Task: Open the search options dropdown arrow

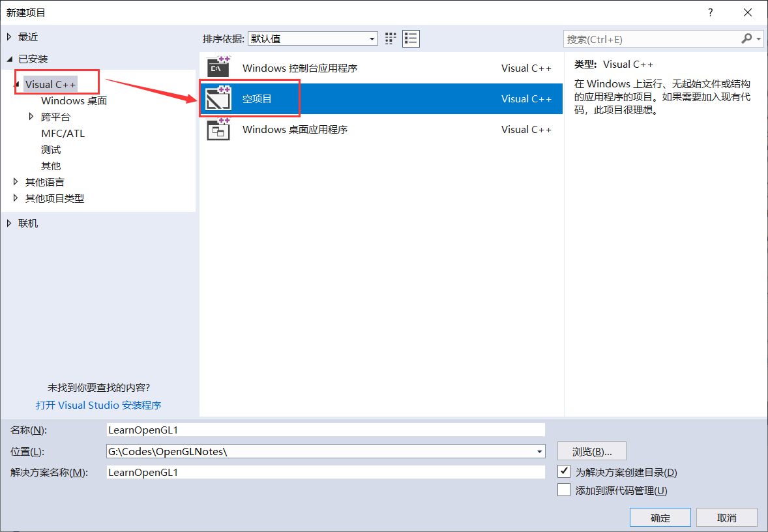Action: pos(759,38)
